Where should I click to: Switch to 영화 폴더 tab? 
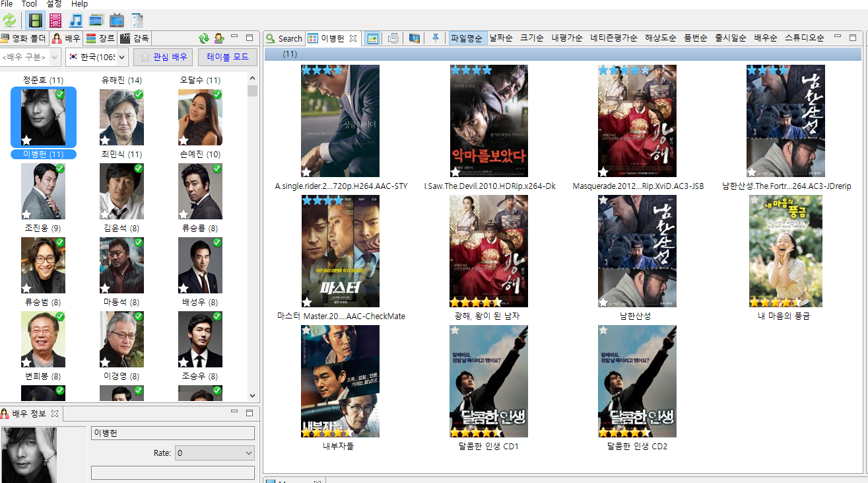23,38
